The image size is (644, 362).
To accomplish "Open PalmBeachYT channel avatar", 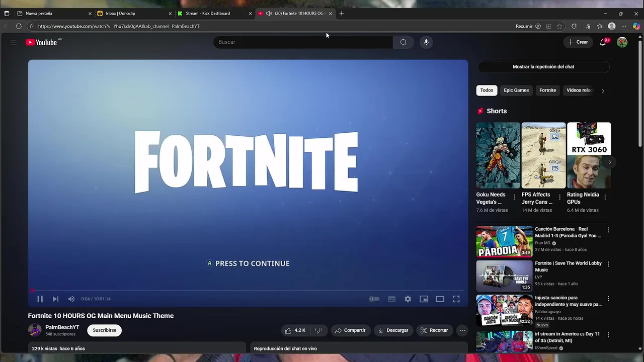I will pyautogui.click(x=35, y=330).
